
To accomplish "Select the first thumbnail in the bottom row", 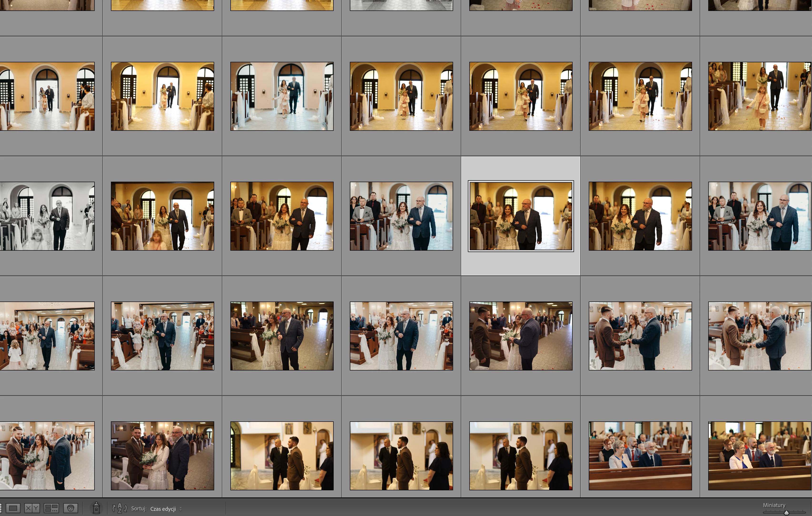I will [x=47, y=456].
